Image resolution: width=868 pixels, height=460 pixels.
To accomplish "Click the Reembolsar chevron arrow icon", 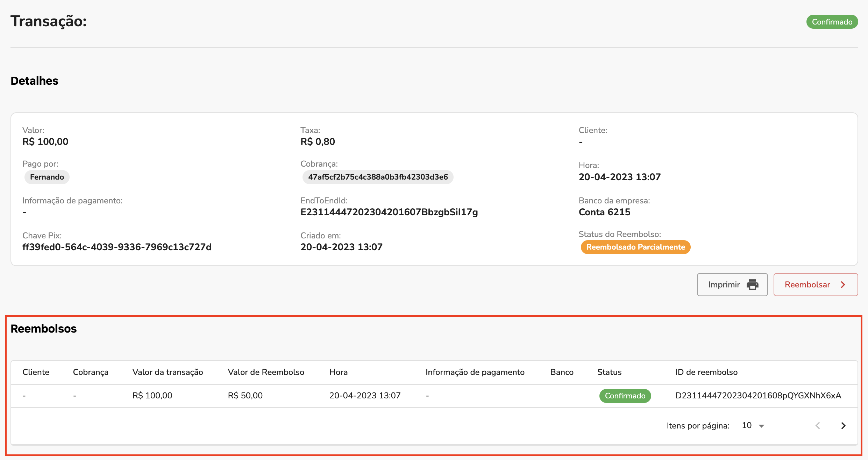I will (843, 285).
